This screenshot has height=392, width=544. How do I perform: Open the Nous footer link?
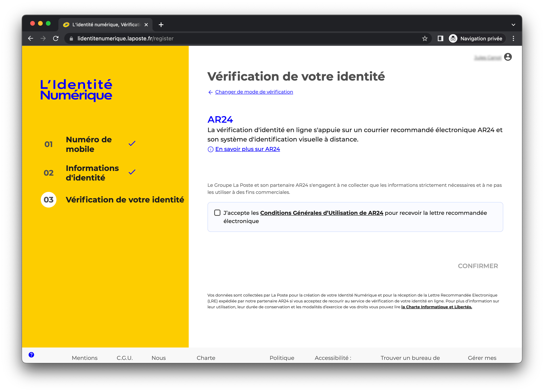159,358
